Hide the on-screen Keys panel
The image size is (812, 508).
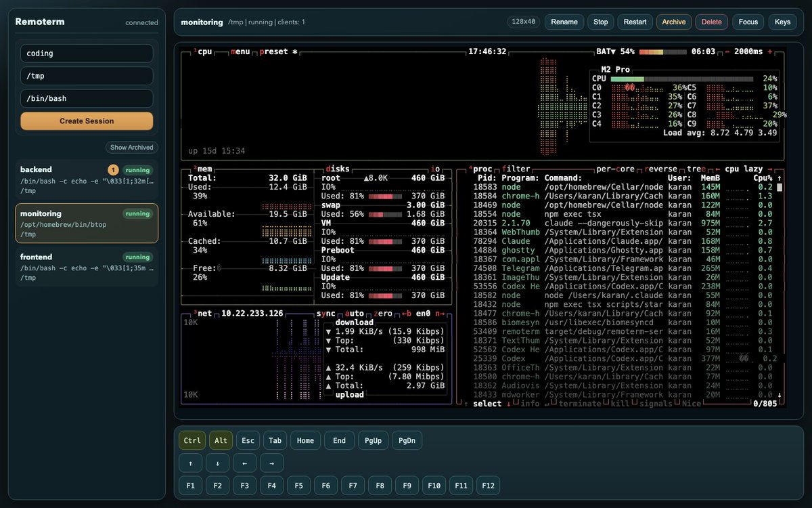click(x=783, y=22)
